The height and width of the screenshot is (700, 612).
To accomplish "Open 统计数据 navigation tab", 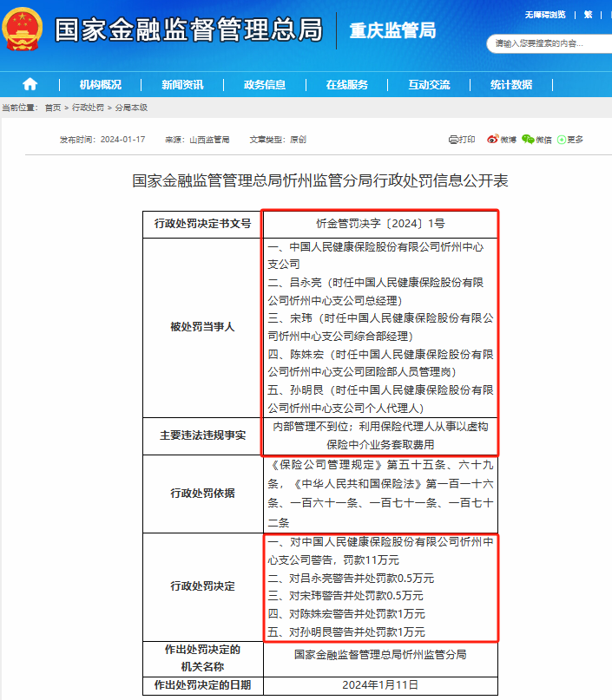I will (x=510, y=84).
